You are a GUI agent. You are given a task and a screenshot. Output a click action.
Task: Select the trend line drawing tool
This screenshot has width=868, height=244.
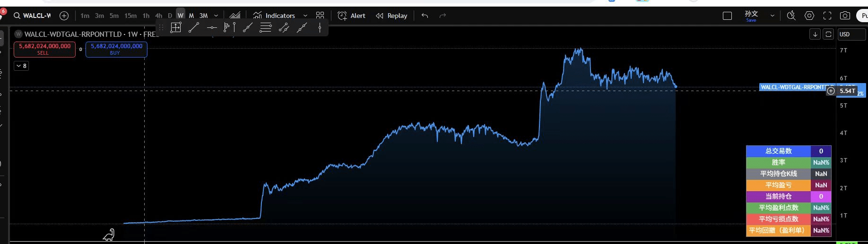[x=193, y=28]
